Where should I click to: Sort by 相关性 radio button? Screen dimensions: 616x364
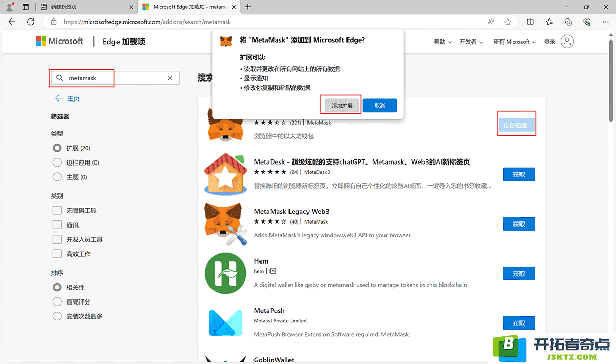57,287
